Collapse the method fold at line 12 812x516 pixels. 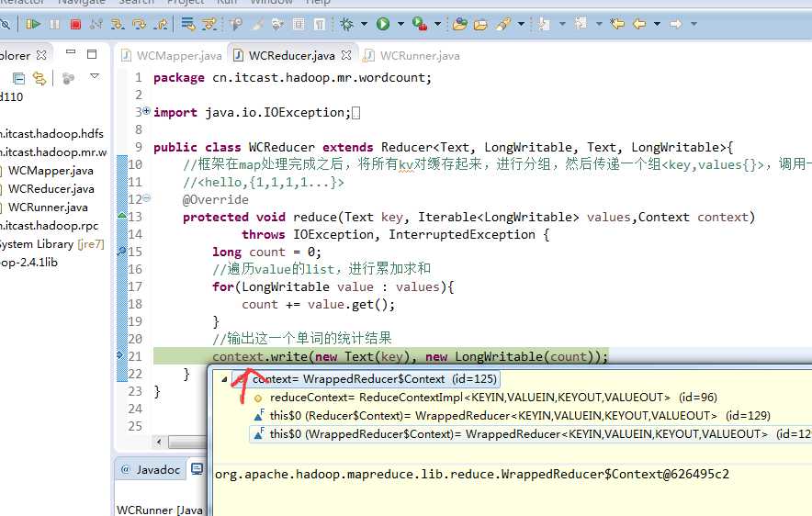coord(147,197)
